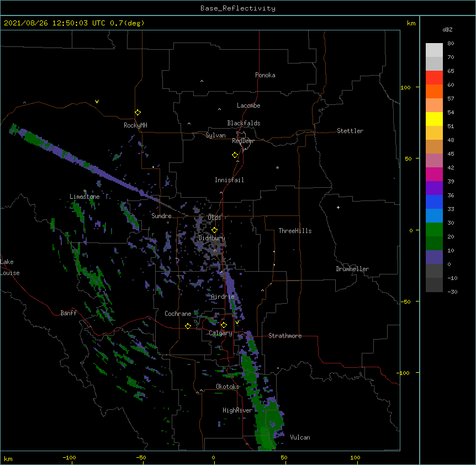This screenshot has height=465, width=476.
Task: Click the -100 tick on the x-axis
Action: tap(69, 457)
